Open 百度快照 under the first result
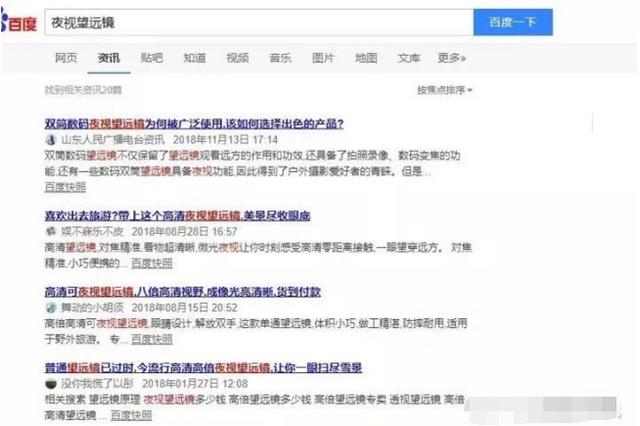Screen dimensions: 640x426 [x=65, y=187]
